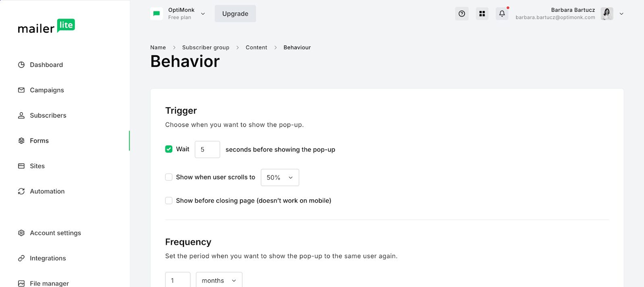Select the Campaigns sidebar icon
Viewport: 644px width, 287px height.
(21, 90)
